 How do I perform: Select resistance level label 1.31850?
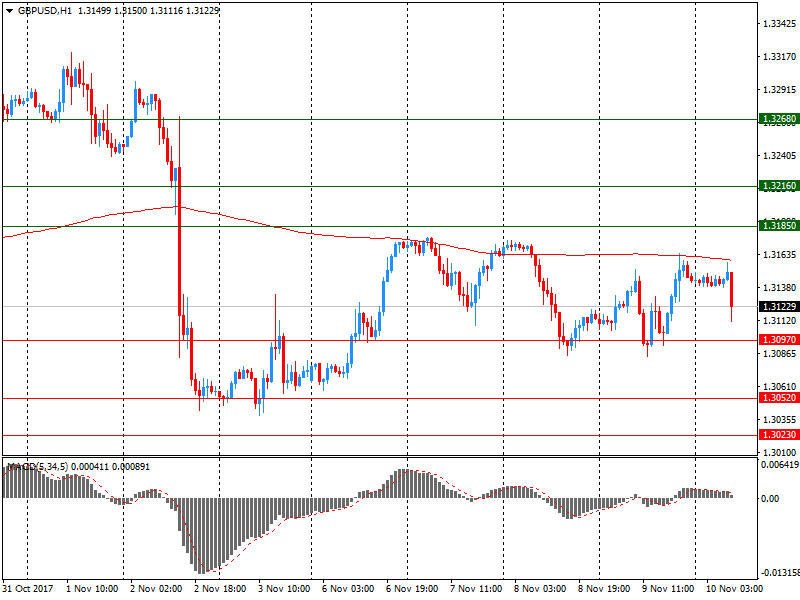[x=779, y=226]
